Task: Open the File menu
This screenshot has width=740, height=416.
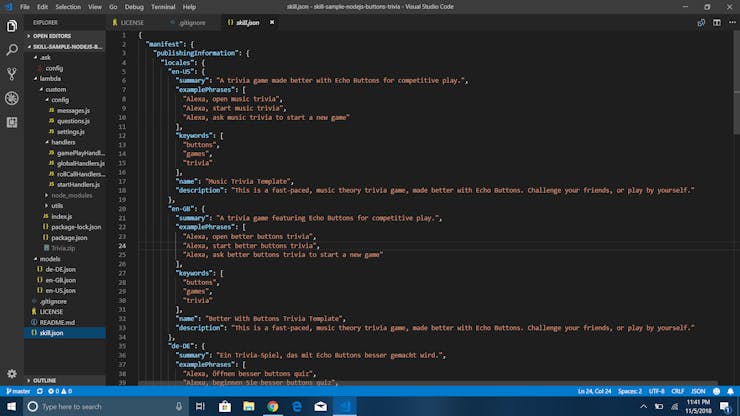Action: 25,7
